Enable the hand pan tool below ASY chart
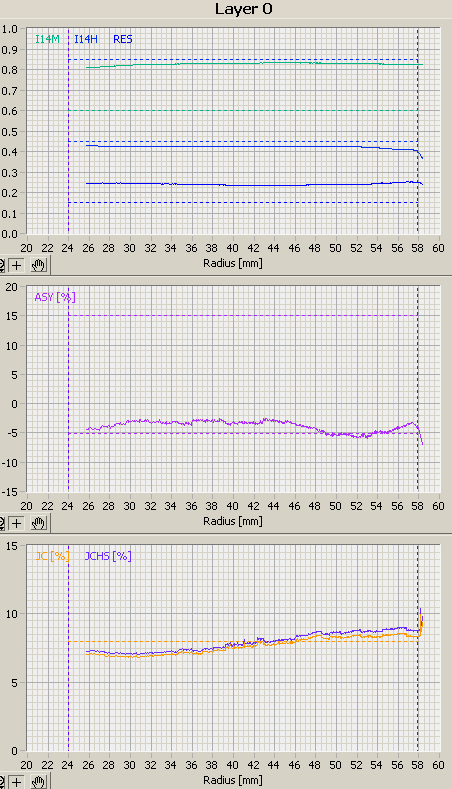This screenshot has height=789, width=452. [39, 523]
